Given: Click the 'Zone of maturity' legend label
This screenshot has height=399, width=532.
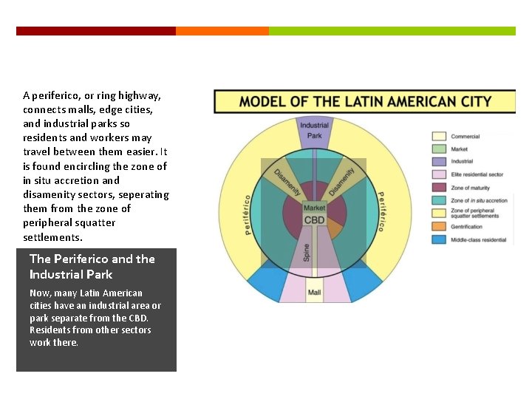Looking at the screenshot, I should click(x=470, y=188).
